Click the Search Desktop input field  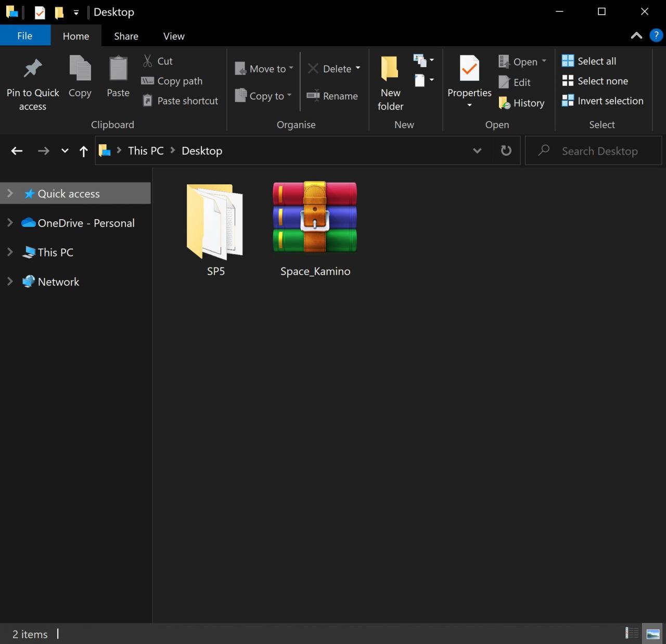pyautogui.click(x=599, y=151)
